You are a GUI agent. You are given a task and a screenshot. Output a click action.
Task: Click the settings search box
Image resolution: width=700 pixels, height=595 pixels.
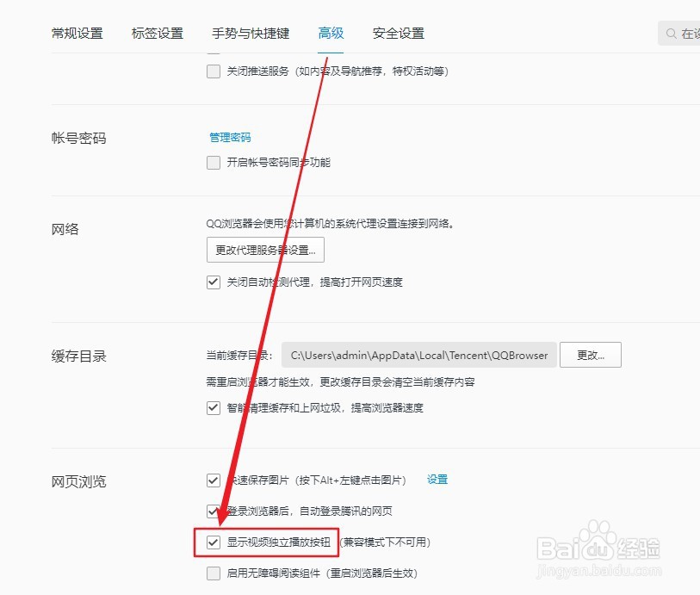[679, 34]
